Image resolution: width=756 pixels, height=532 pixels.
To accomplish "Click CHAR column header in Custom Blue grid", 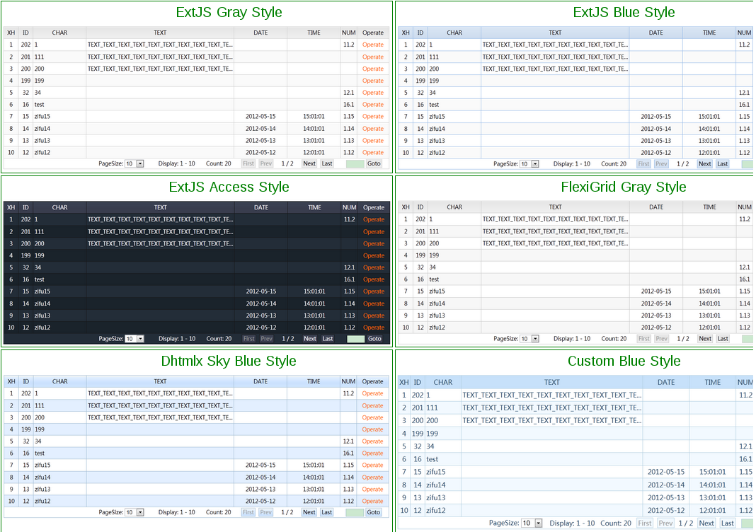I will (x=443, y=383).
